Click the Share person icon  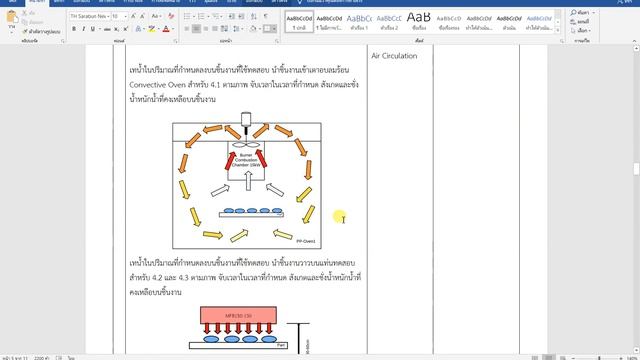620,2
